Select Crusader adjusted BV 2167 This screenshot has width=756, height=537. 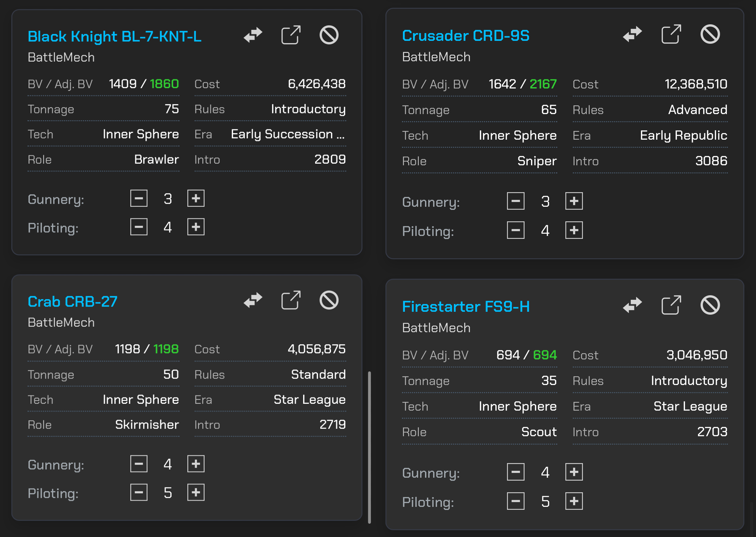(543, 84)
